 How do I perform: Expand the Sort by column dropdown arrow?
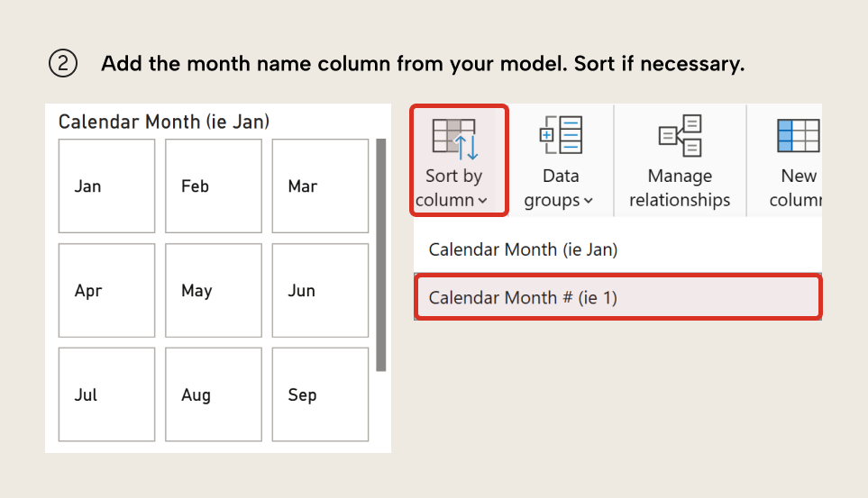[484, 201]
